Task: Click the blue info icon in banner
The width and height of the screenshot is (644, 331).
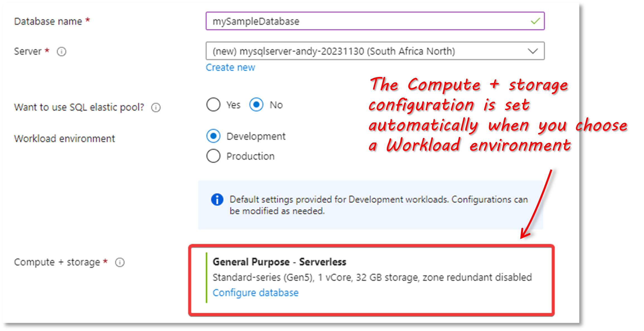Action: point(217,199)
